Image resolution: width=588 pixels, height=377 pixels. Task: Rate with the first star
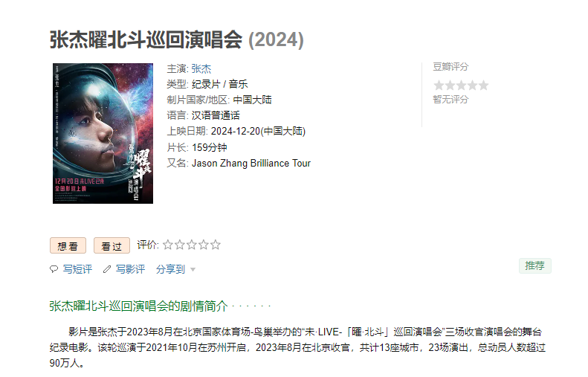pos(168,245)
